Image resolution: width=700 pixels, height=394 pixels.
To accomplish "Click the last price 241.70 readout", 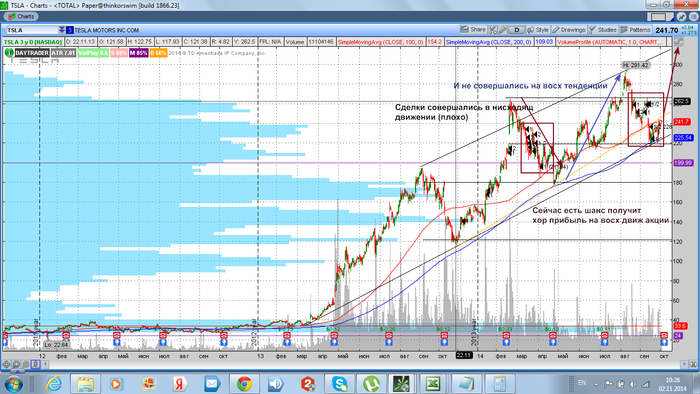I will click(x=667, y=30).
